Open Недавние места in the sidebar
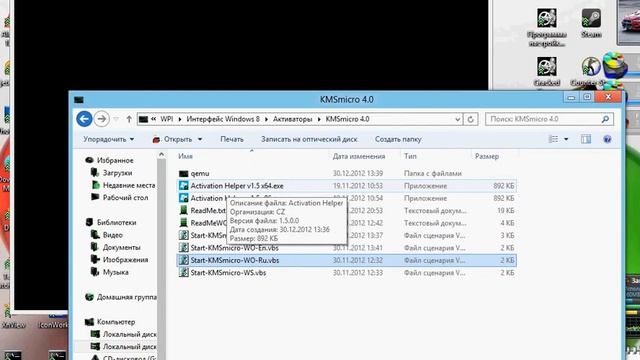Screen dimensions: 640x360 pyautogui.click(x=129, y=185)
